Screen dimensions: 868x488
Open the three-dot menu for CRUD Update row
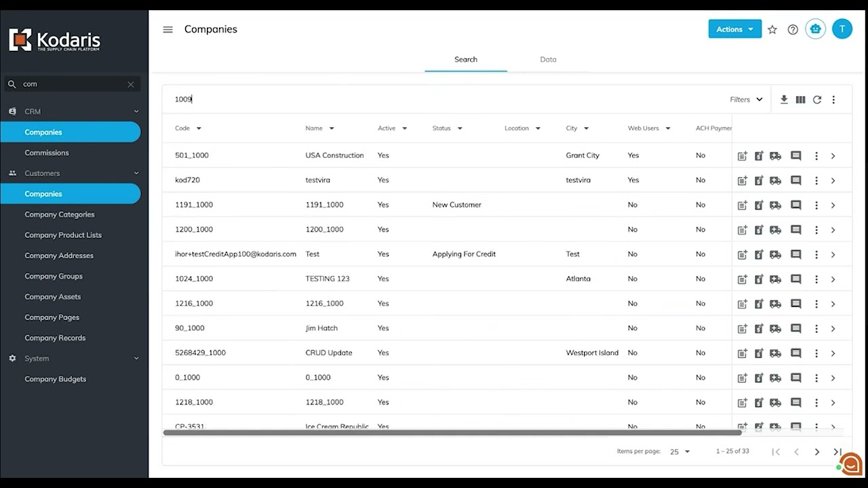coord(816,353)
